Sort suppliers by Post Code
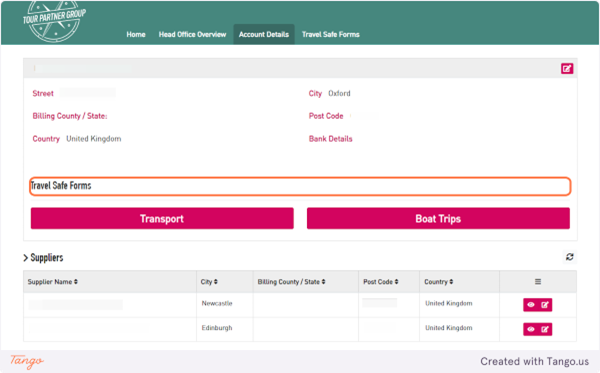 pos(381,282)
